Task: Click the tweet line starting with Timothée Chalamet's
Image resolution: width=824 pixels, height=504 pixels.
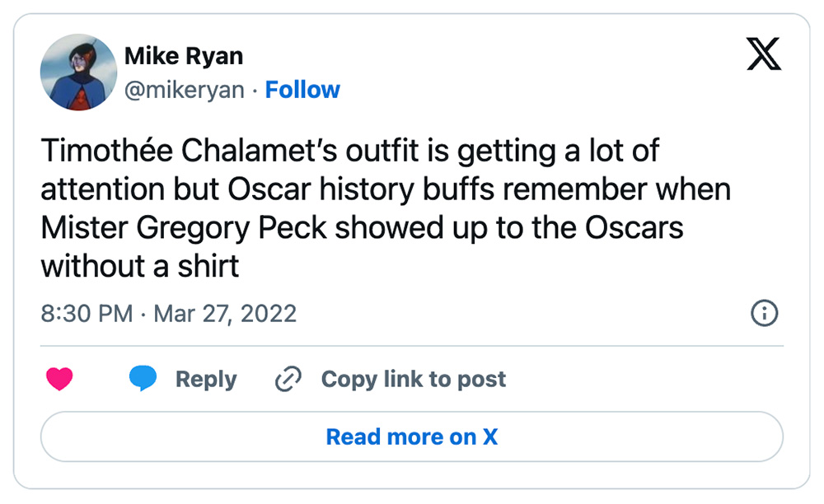Action: [x=350, y=152]
